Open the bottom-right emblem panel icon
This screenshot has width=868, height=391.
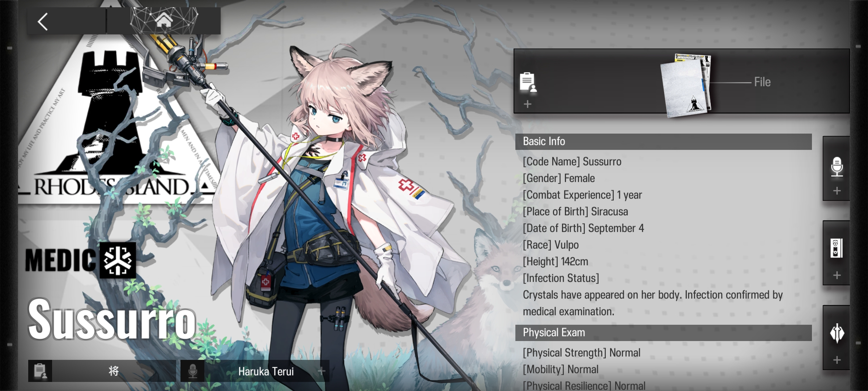(x=837, y=333)
